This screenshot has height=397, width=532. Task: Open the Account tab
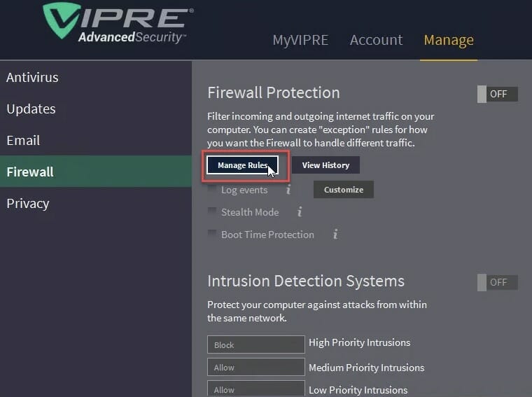[376, 40]
